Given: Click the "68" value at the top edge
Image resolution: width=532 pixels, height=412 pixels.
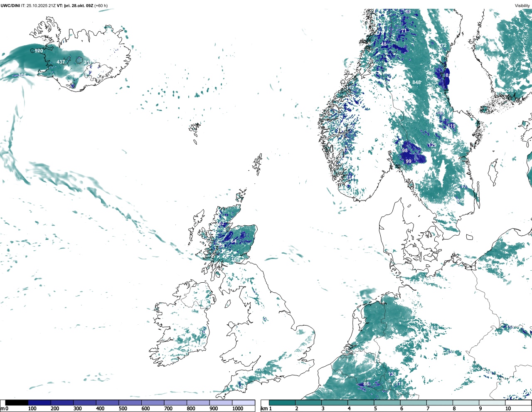Looking at the screenshot, I should [x=408, y=12].
